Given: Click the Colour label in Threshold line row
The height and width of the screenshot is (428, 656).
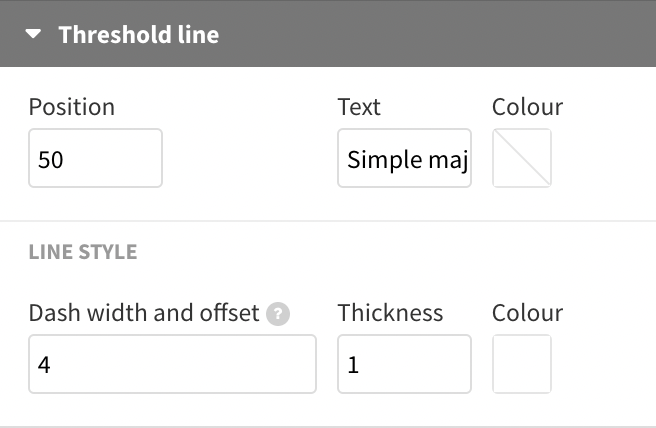Looking at the screenshot, I should [527, 107].
